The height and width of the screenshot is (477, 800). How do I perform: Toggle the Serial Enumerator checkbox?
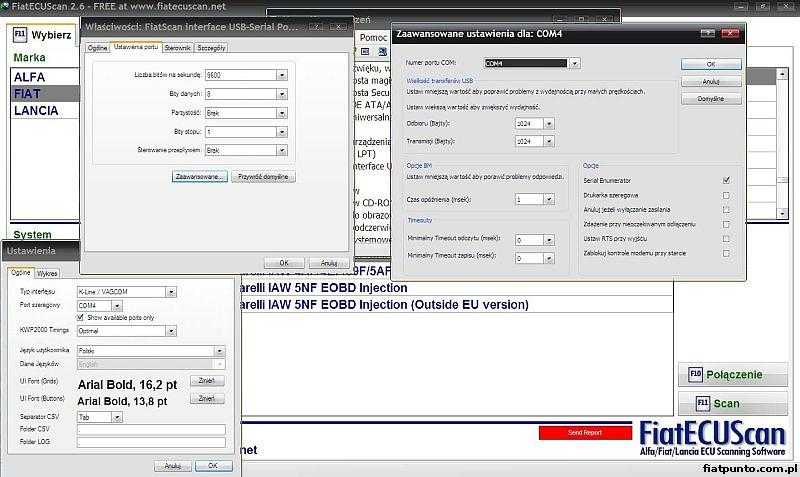pyautogui.click(x=726, y=180)
